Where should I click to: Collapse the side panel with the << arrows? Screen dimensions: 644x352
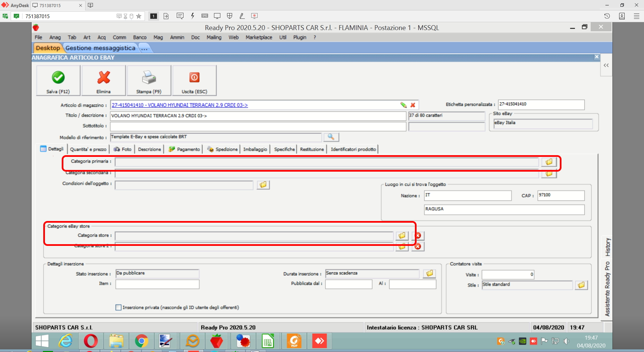click(606, 65)
